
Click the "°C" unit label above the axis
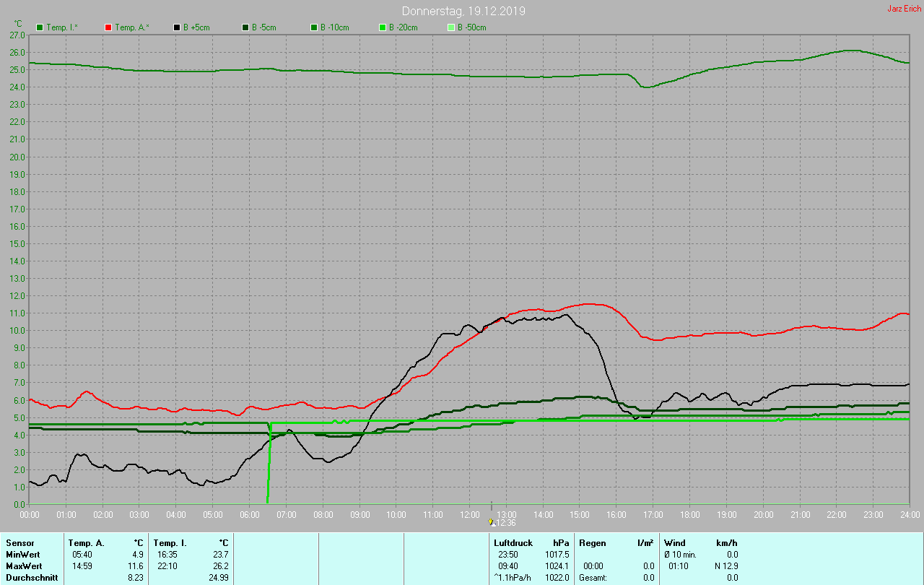(18, 24)
